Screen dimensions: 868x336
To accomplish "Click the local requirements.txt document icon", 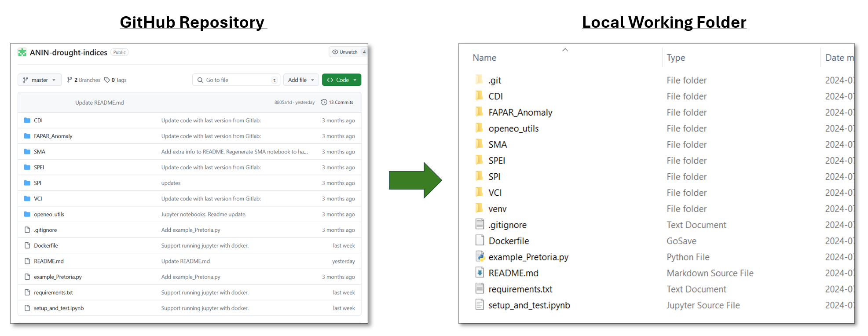I will click(x=480, y=289).
